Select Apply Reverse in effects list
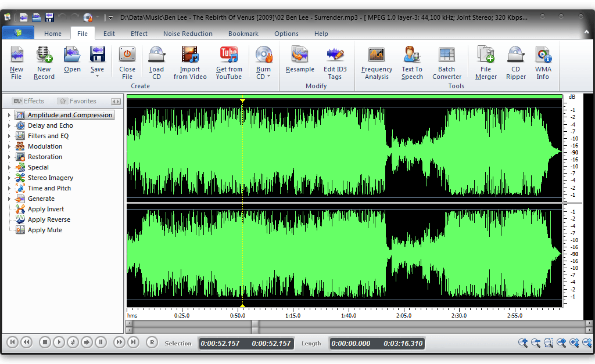The width and height of the screenshot is (595, 364). coord(49,219)
